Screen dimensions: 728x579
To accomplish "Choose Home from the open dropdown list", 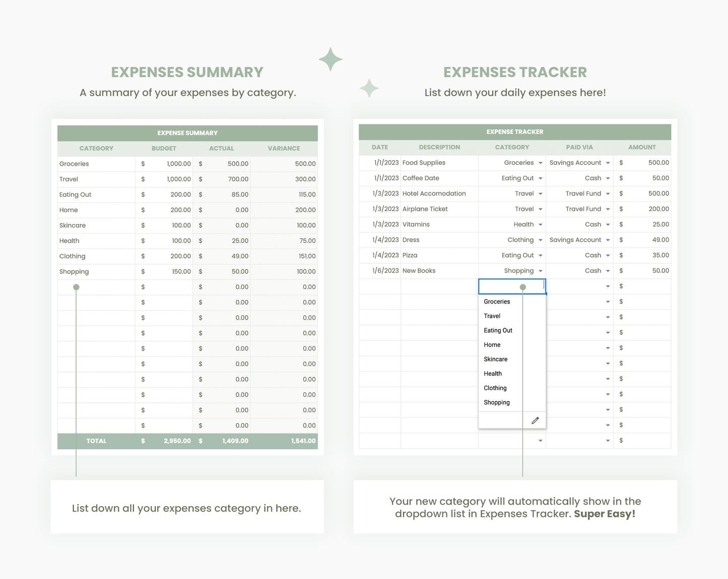I will point(492,345).
